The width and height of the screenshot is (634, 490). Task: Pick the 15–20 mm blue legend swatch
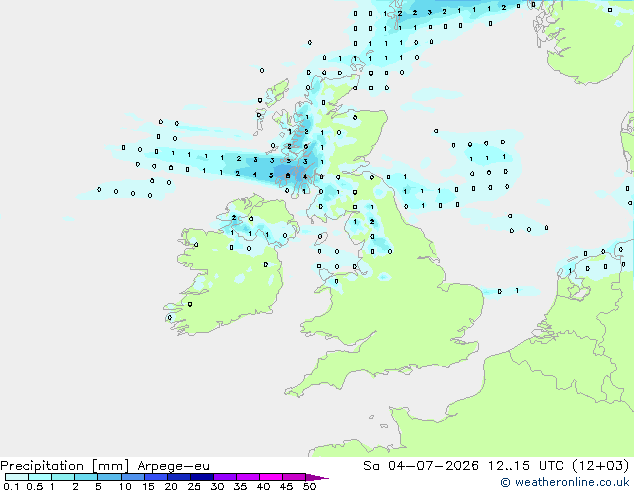[x=155, y=477]
